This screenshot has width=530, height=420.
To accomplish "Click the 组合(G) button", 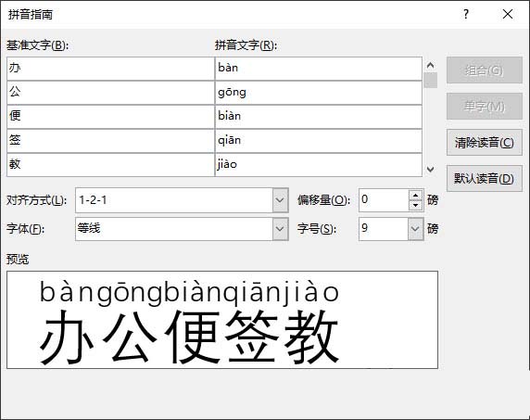I will [x=485, y=70].
